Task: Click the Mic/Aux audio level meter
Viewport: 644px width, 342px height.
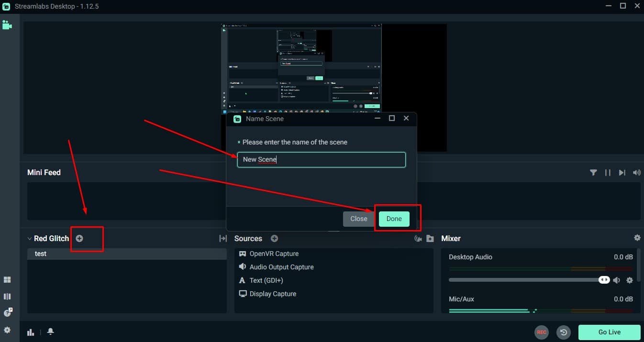Action: 541,311
